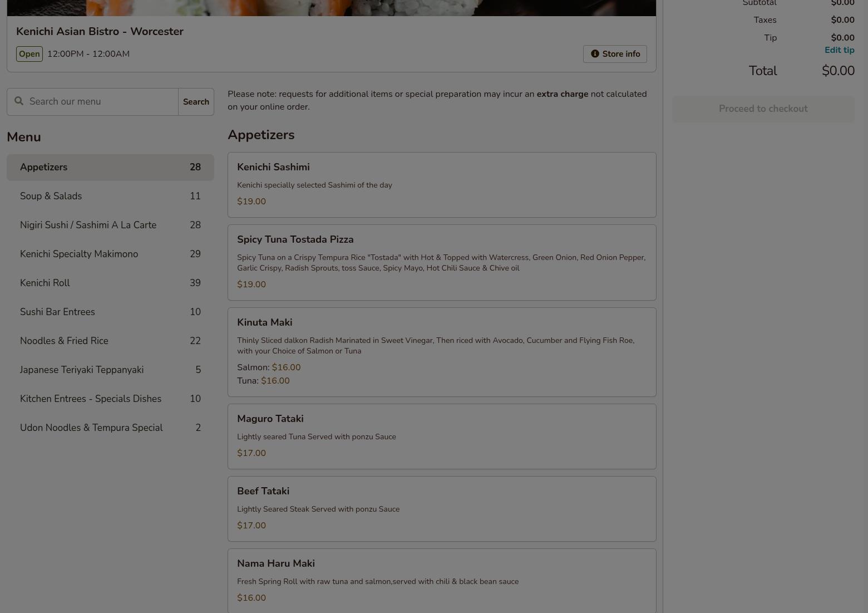This screenshot has width=868, height=613.
Task: Open Udon Noodles & Tempura Special
Action: pos(110,428)
